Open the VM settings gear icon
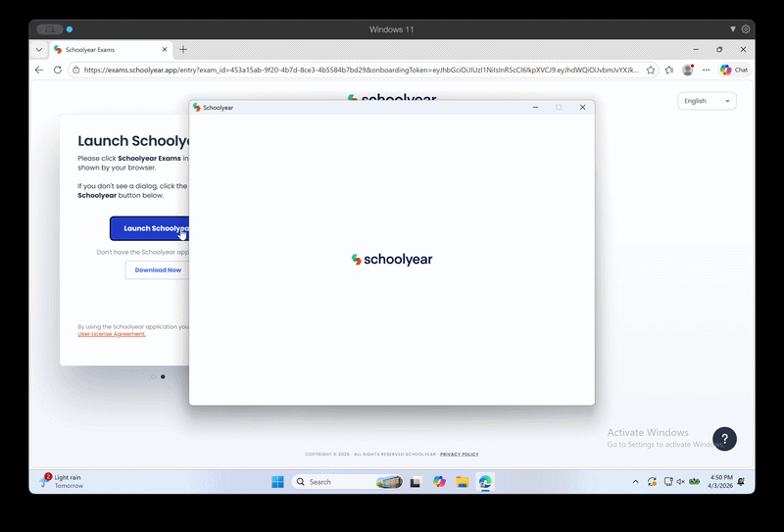 tap(746, 29)
